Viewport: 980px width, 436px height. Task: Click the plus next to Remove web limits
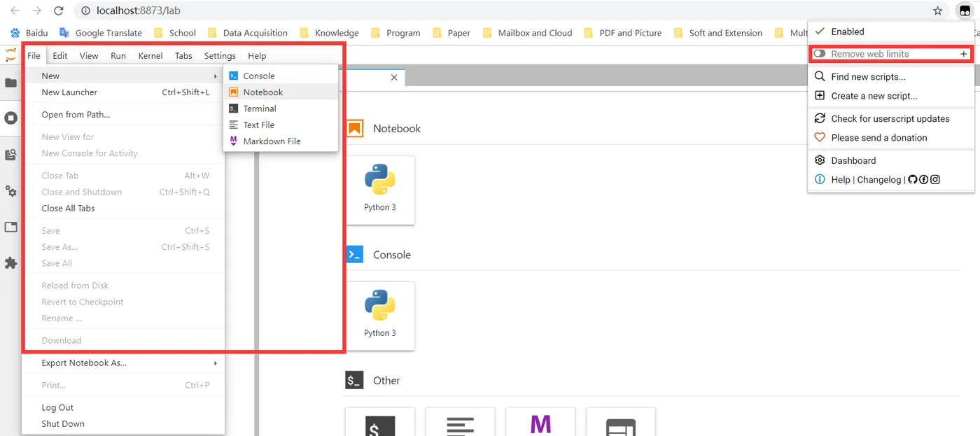pyautogui.click(x=964, y=54)
